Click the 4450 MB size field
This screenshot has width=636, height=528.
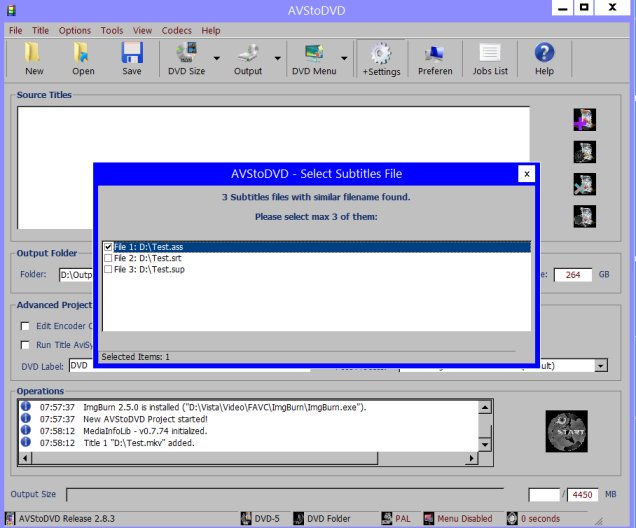(x=582, y=495)
